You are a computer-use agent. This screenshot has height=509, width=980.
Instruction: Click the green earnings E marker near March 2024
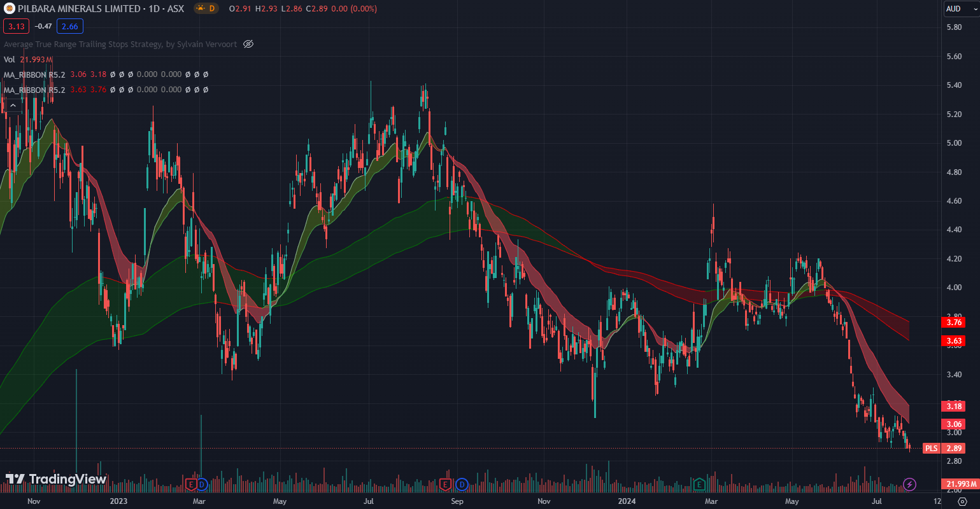pos(699,485)
